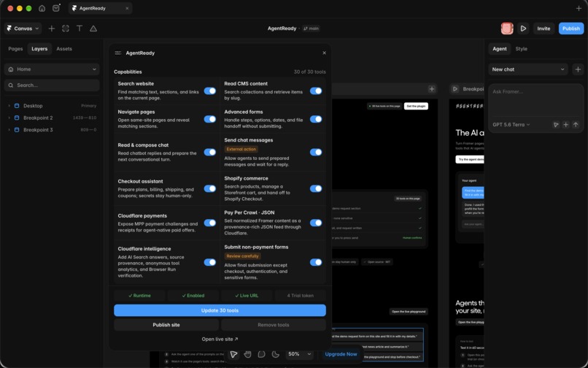This screenshot has height=368, width=588.
Task: Toggle the Shopify commerce switch
Action: tap(316, 188)
